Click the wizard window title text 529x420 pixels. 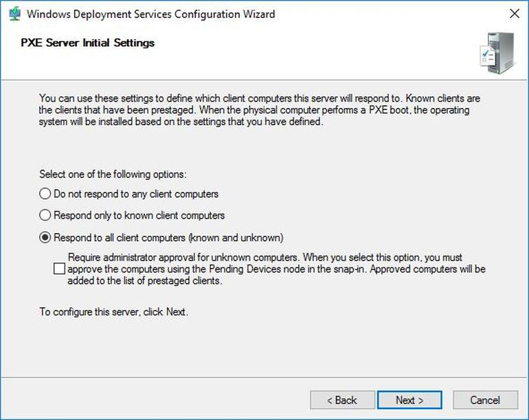[150, 14]
